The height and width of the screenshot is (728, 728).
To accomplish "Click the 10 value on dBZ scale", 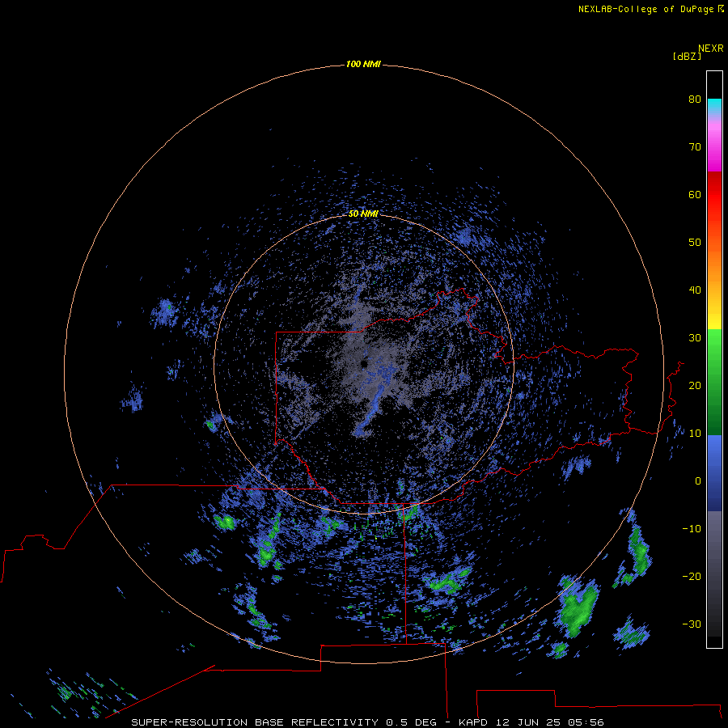I will tap(695, 434).
